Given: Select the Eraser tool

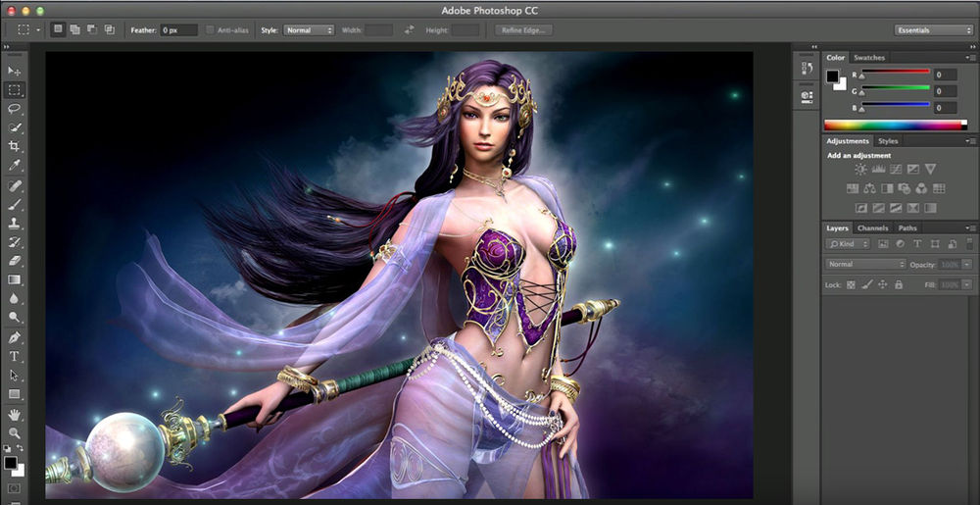Looking at the screenshot, I should pyautogui.click(x=14, y=261).
